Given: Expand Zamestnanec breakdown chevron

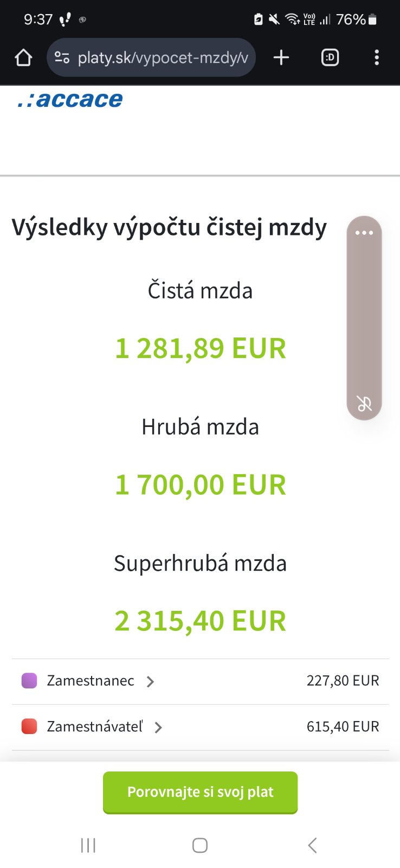Looking at the screenshot, I should tap(151, 681).
